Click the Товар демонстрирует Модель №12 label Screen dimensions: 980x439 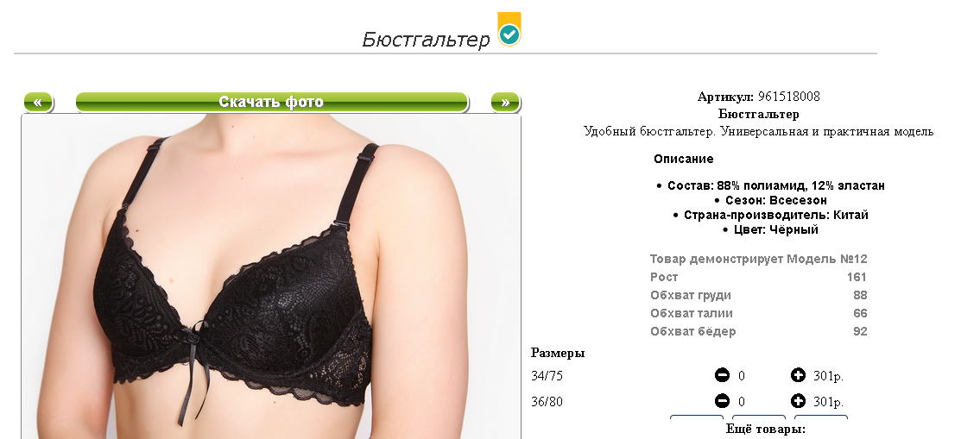tap(759, 259)
